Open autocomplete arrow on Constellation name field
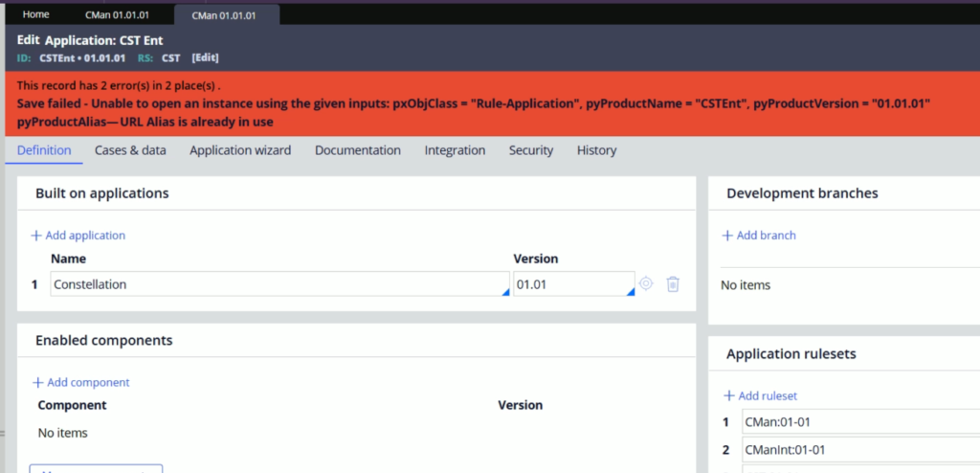The width and height of the screenshot is (980, 473). point(505,292)
